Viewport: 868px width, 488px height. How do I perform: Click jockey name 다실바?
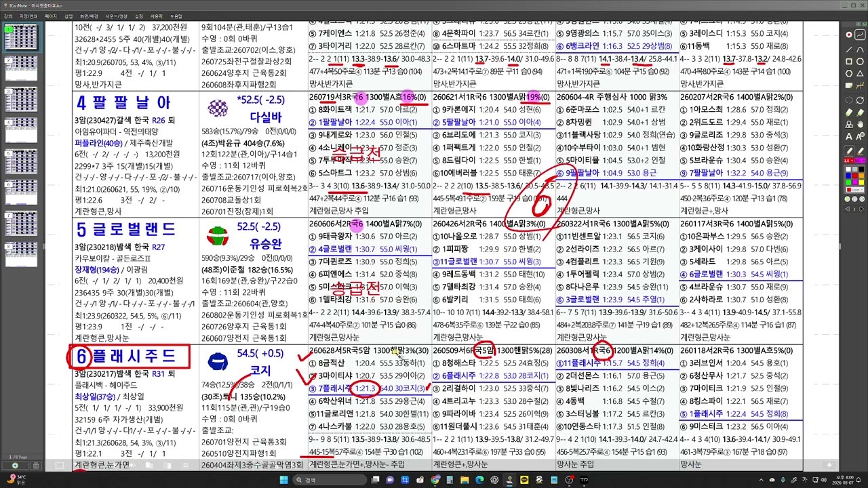tap(265, 117)
